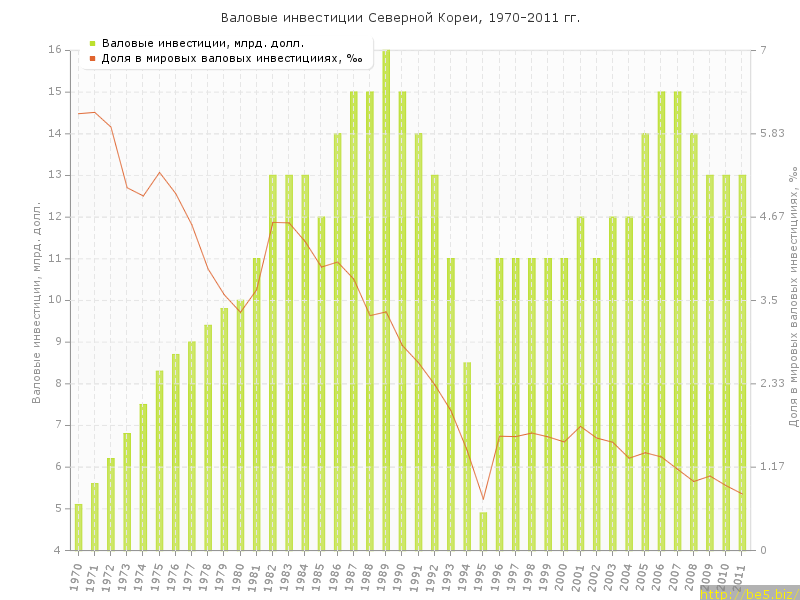Click the left axis title 'Валовые инвестиции, млрд. долл.'
Viewport: 800px width, 600px height.
pyautogui.click(x=36, y=300)
